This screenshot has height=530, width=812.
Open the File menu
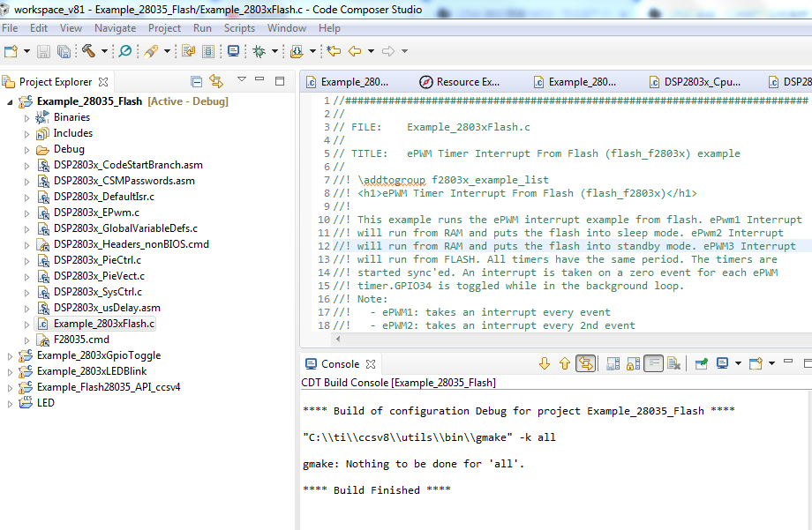tap(10, 28)
